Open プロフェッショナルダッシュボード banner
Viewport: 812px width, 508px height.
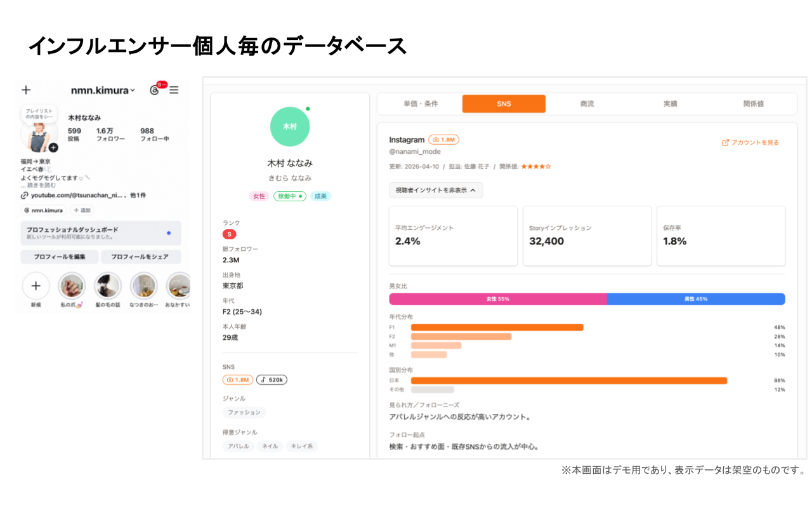point(101,233)
